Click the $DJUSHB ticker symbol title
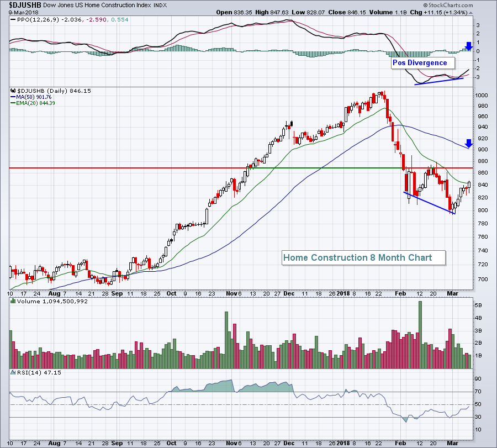Screen dimensions: 497x448 coord(25,5)
